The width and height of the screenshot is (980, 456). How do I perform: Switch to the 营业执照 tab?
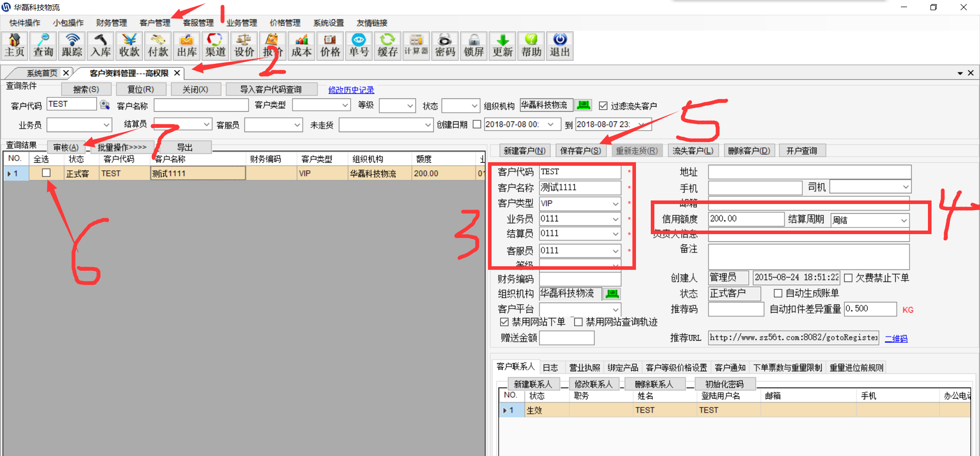tap(584, 368)
